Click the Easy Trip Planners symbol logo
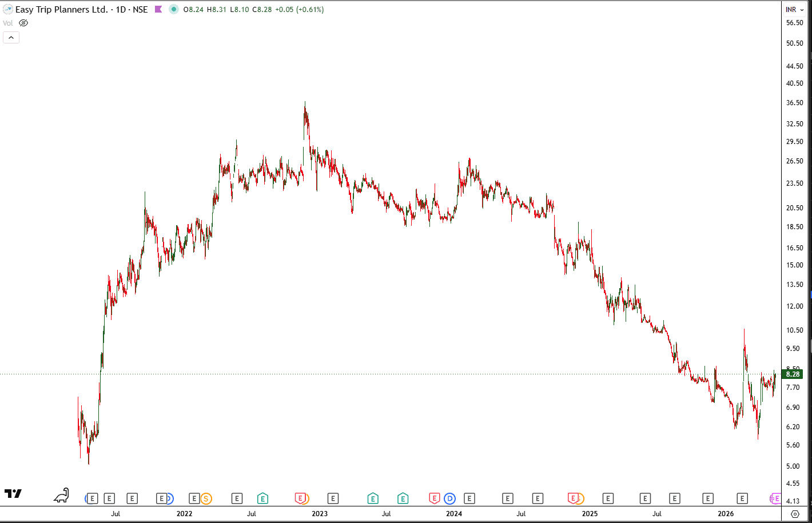 click(8, 9)
